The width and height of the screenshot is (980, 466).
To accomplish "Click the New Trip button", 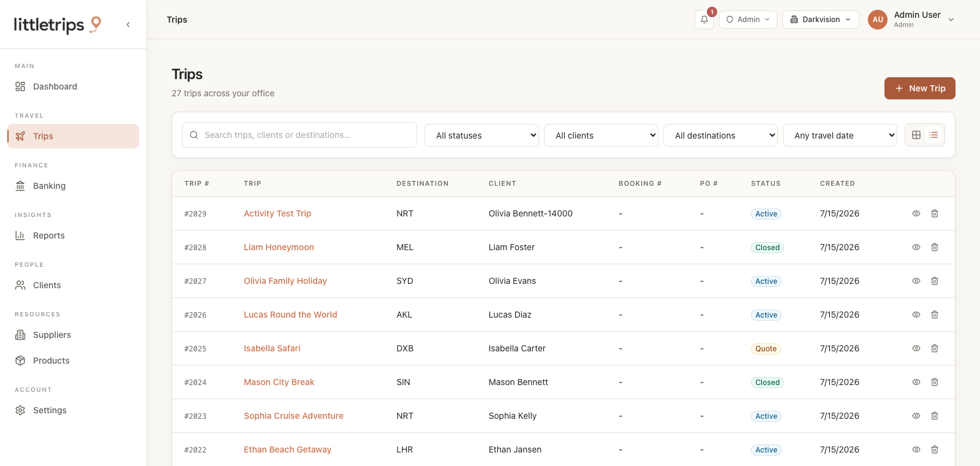I will pos(919,88).
